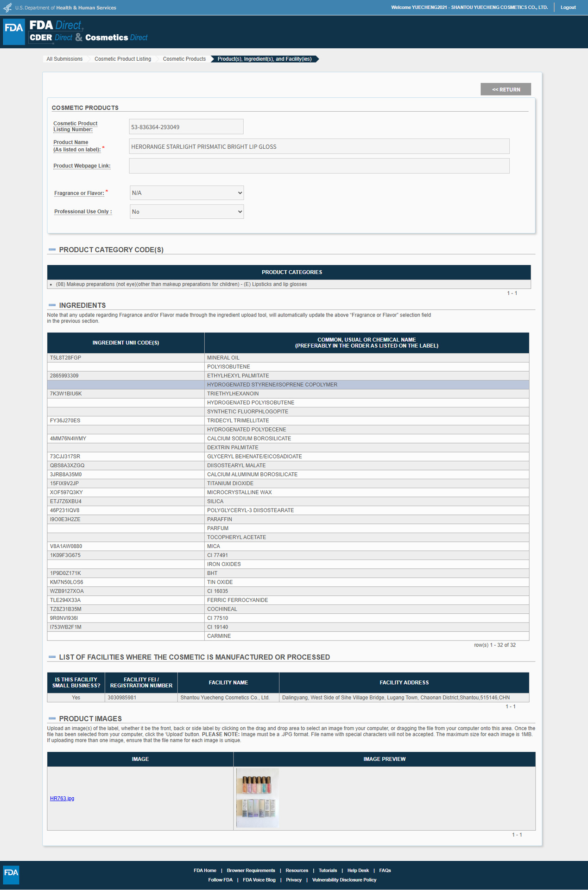
Task: Click Shantou Yuecheng Cosmetics Co., Ltd. cell
Action: pos(228,698)
